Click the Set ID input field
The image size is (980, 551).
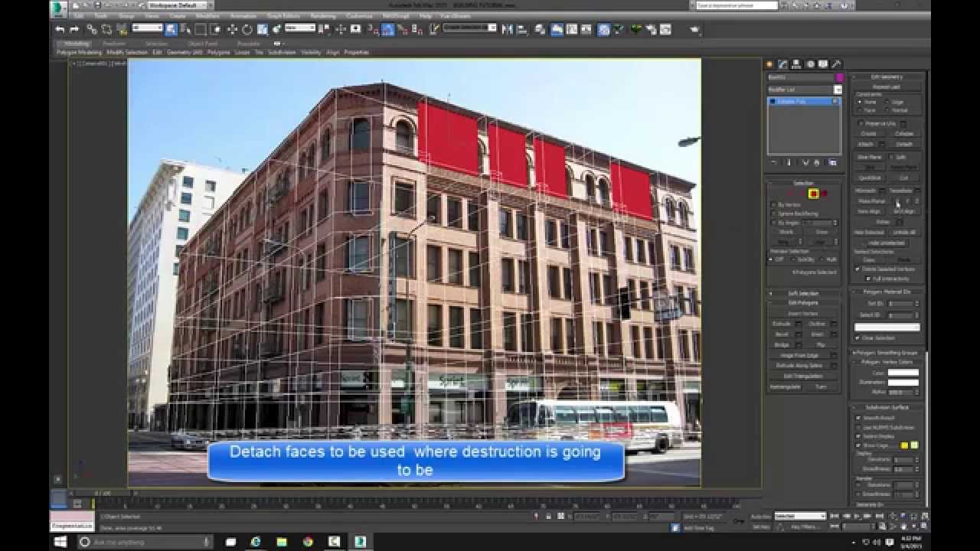tap(901, 303)
